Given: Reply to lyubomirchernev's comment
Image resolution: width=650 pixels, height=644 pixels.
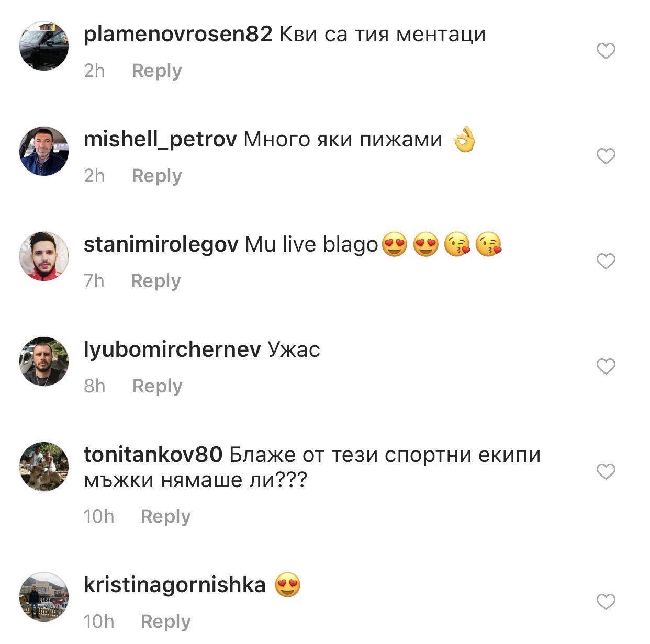Looking at the screenshot, I should coord(157,386).
